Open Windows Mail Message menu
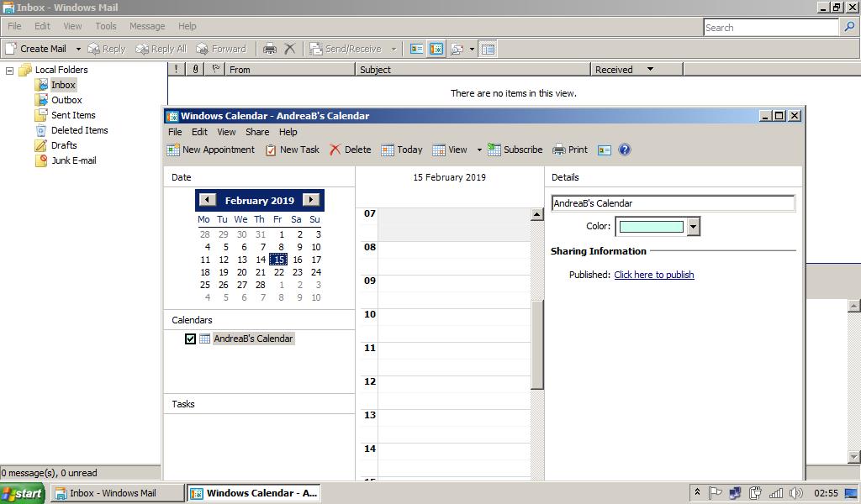This screenshot has width=861, height=504. tap(147, 26)
